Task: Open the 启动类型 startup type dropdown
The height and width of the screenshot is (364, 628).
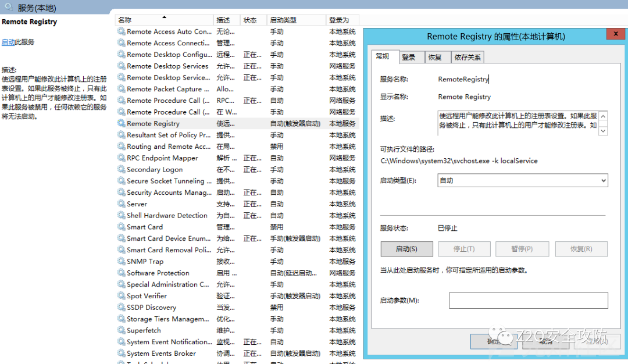Action: [x=523, y=181]
